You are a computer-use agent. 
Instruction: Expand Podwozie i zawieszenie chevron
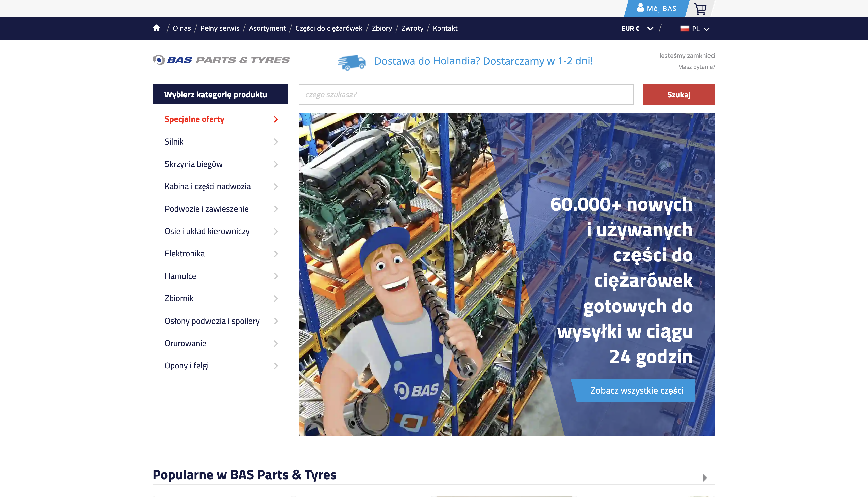(x=276, y=209)
